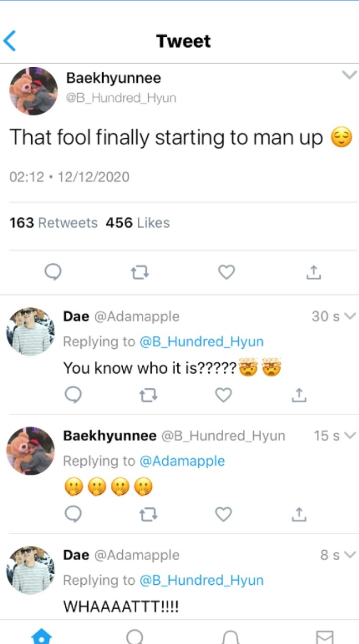Open chevron menu on 15 s reply
359x644 pixels.
(x=350, y=436)
